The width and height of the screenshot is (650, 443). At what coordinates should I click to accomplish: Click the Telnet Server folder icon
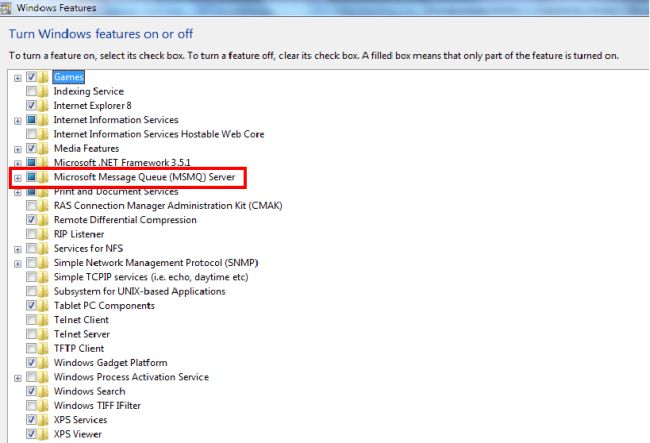coord(43,334)
